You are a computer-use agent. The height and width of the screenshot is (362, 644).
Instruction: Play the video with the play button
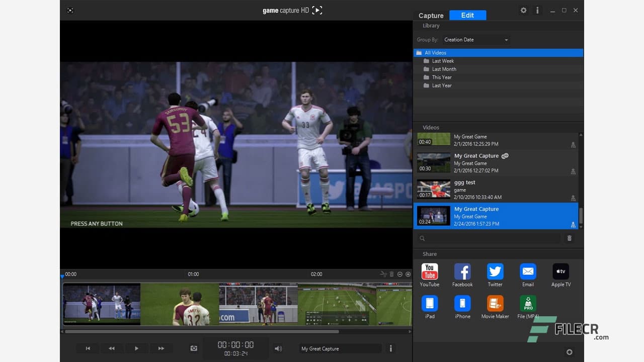tap(135, 348)
